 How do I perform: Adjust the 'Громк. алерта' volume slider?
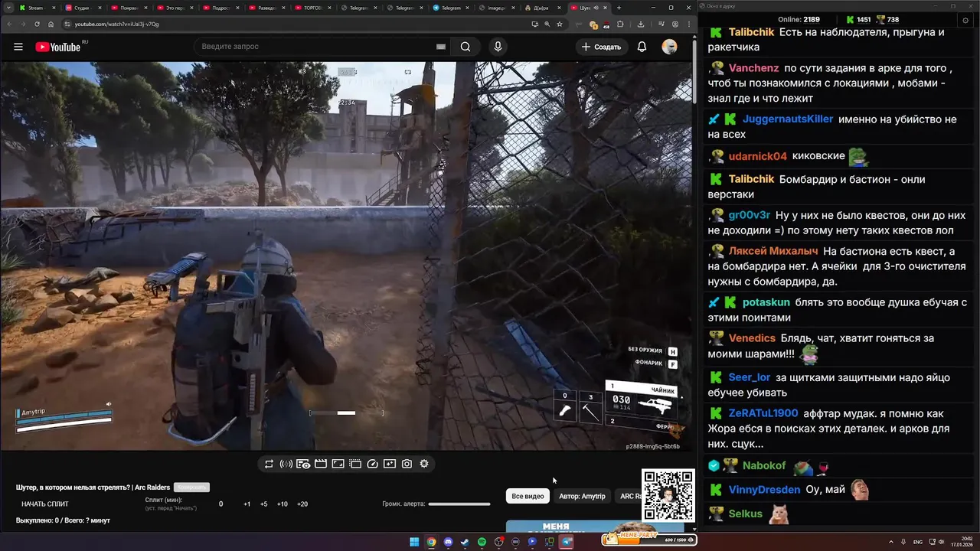pos(459,504)
